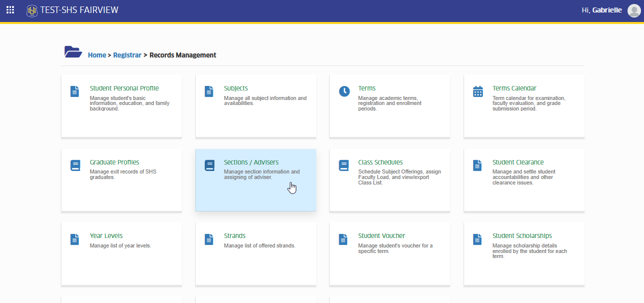Image resolution: width=644 pixels, height=303 pixels.
Task: Open the user avatar profile picture
Action: [x=634, y=10]
